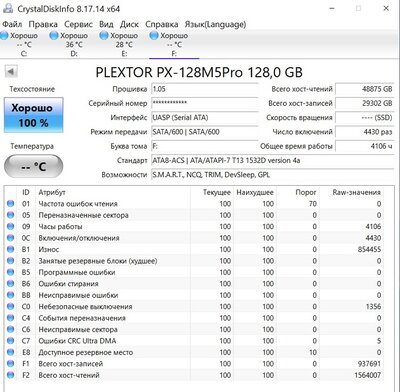This screenshot has height=392, width=400.
Task: Click the blue status dot for attribute 01
Action: (x=11, y=204)
